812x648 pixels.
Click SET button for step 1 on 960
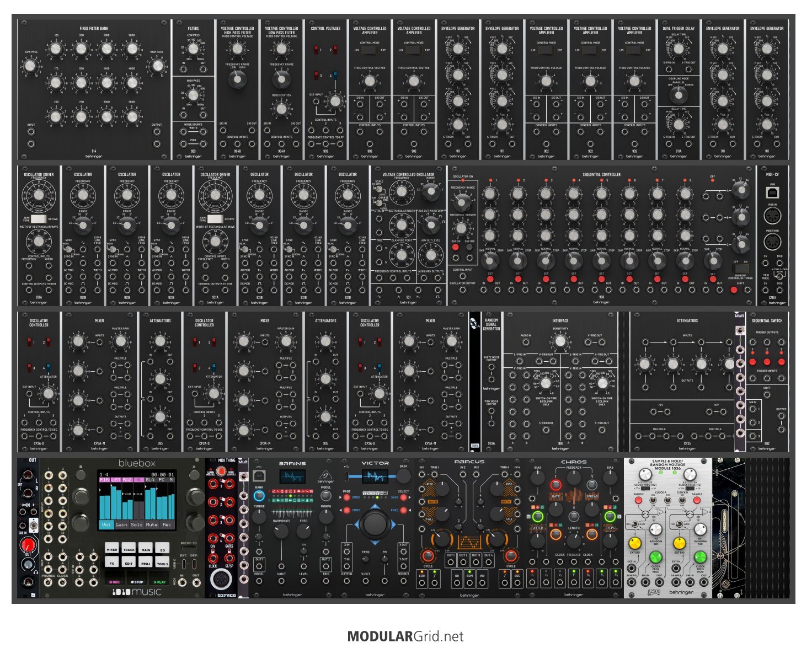click(x=490, y=279)
